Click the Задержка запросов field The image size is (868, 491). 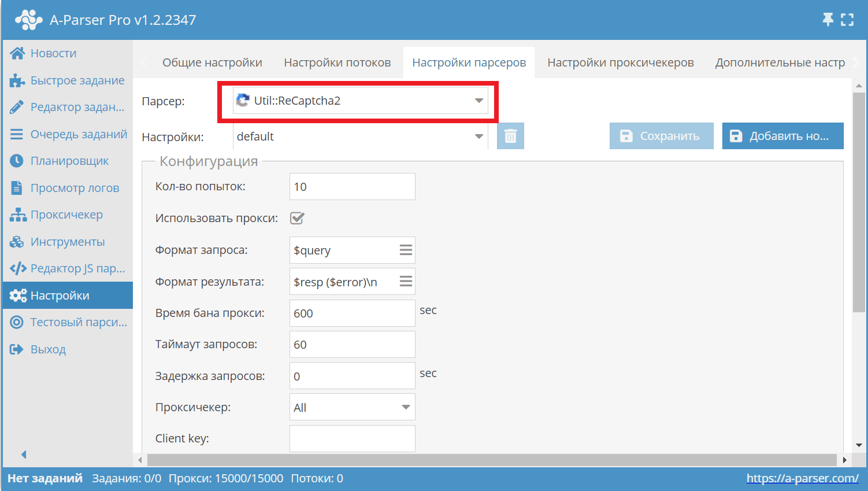pos(353,376)
